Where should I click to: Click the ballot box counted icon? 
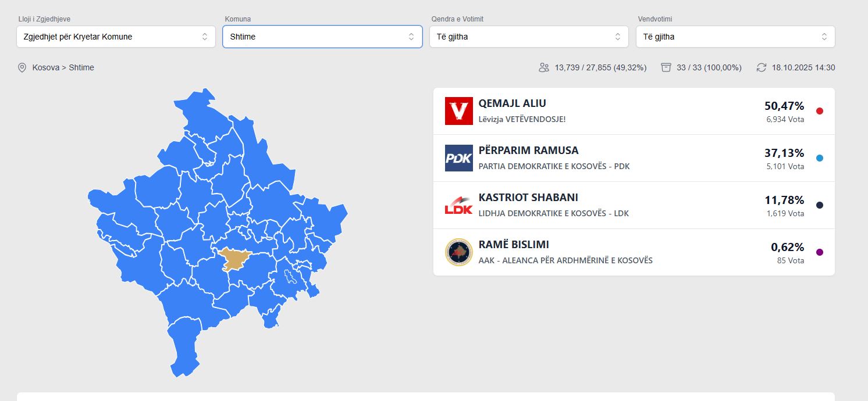[666, 67]
